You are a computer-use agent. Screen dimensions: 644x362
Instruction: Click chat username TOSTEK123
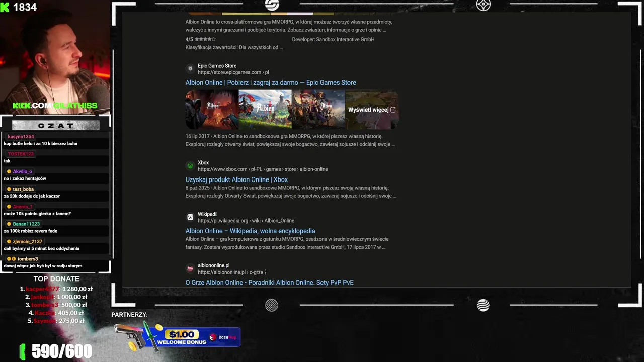(x=21, y=154)
